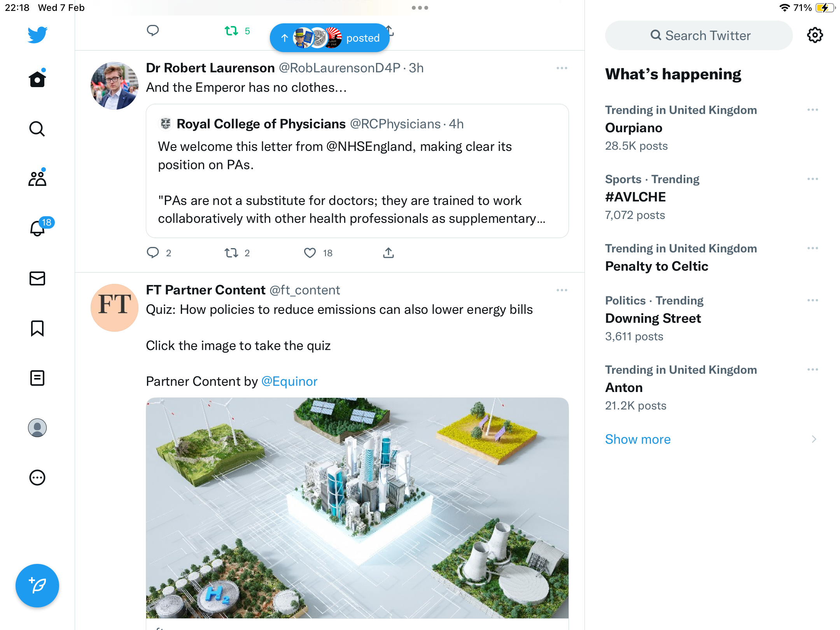The width and height of the screenshot is (840, 630).
Task: Click the Search Twitter field
Action: 699,35
